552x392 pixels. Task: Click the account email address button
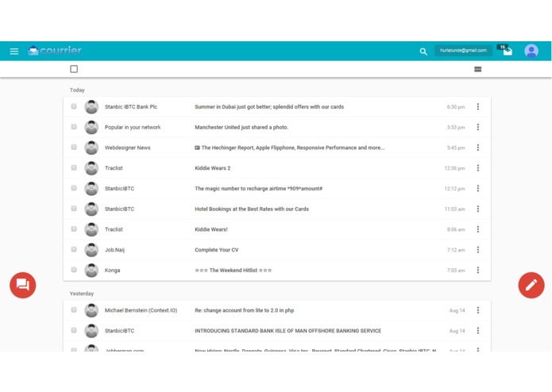pyautogui.click(x=463, y=51)
